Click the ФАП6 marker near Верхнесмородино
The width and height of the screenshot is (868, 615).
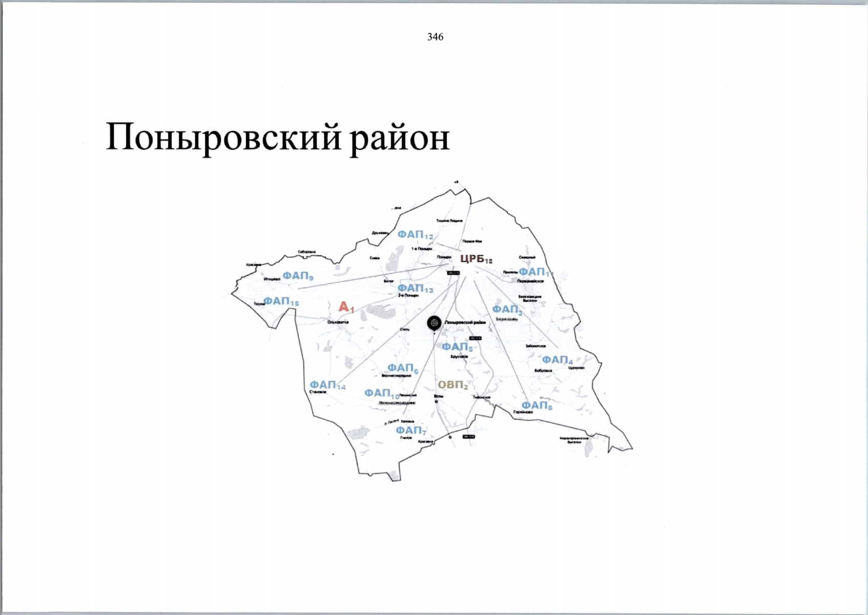402,367
